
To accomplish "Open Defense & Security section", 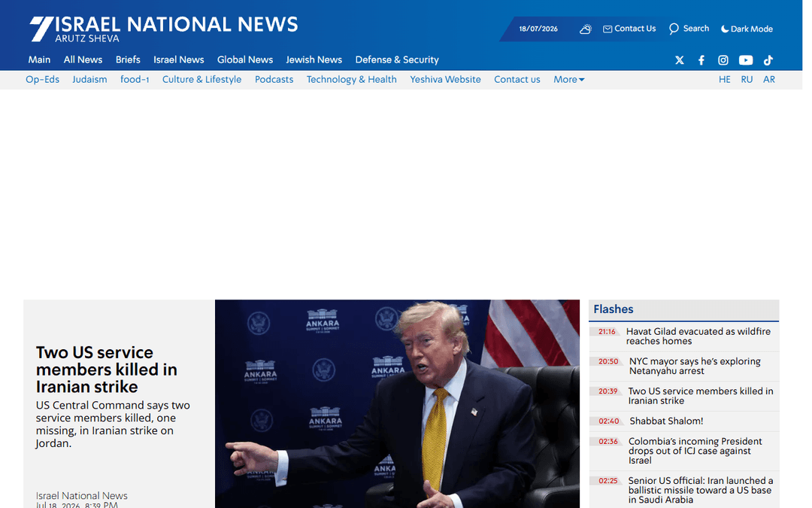I will 397,59.
